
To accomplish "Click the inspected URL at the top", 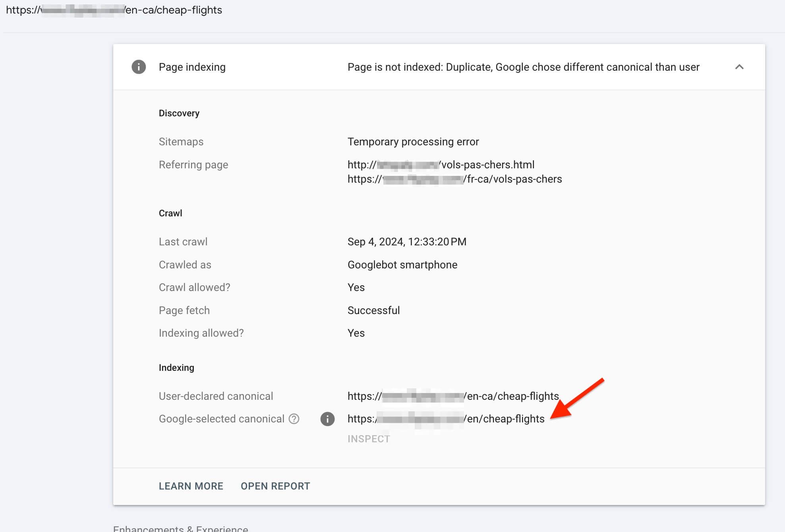I will (x=114, y=10).
